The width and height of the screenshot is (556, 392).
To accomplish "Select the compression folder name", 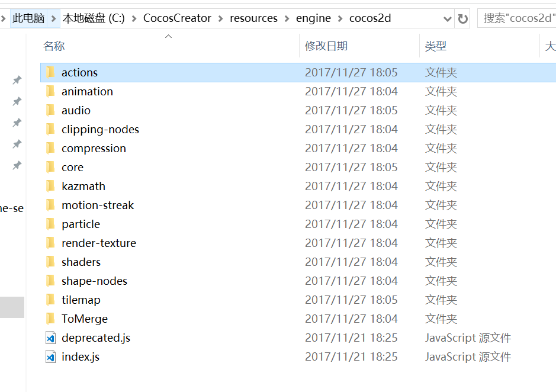I will (94, 148).
